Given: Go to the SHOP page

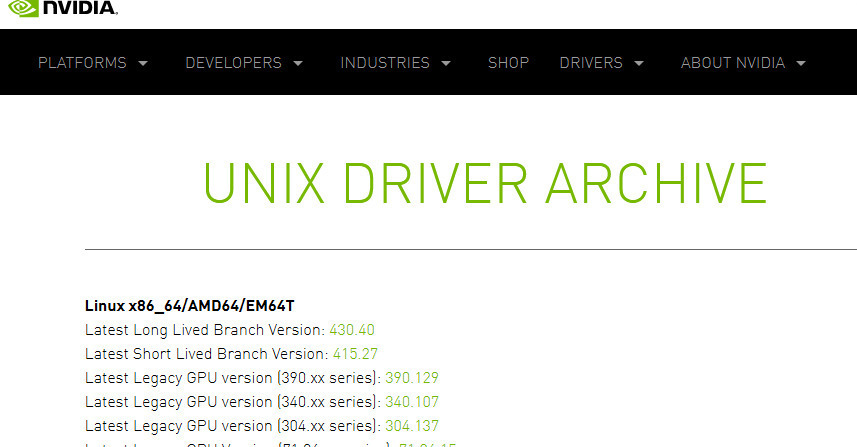Looking at the screenshot, I should [508, 63].
